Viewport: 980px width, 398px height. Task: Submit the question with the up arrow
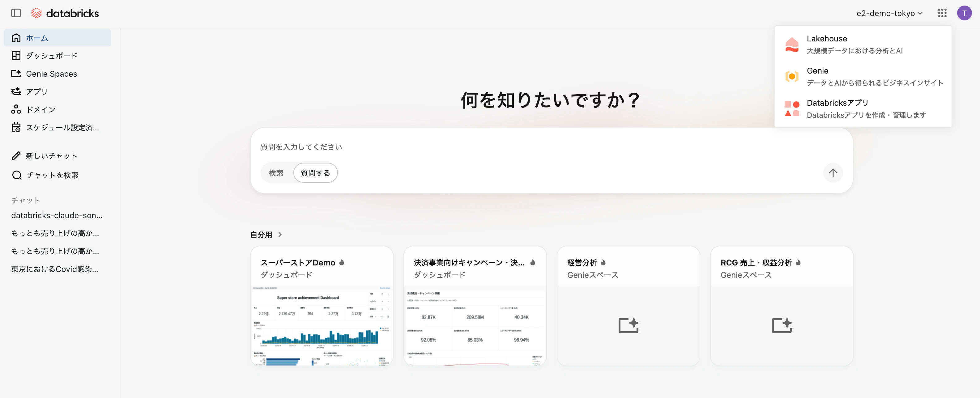[833, 173]
